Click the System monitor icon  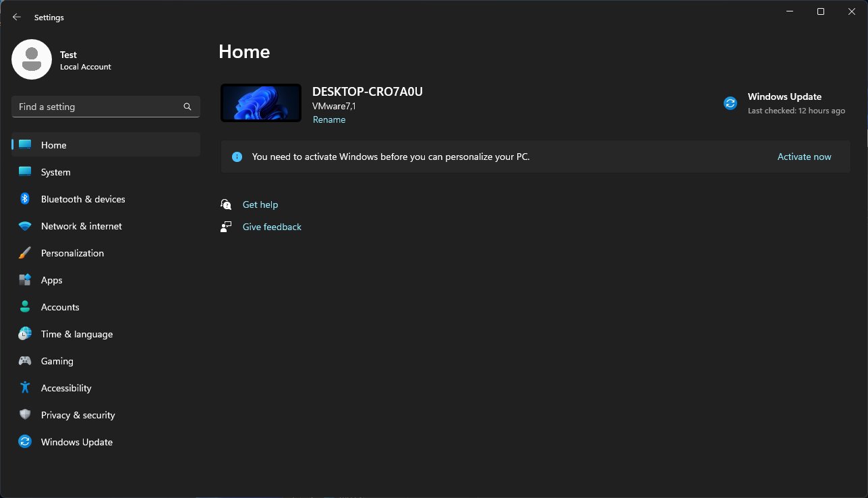pos(25,171)
